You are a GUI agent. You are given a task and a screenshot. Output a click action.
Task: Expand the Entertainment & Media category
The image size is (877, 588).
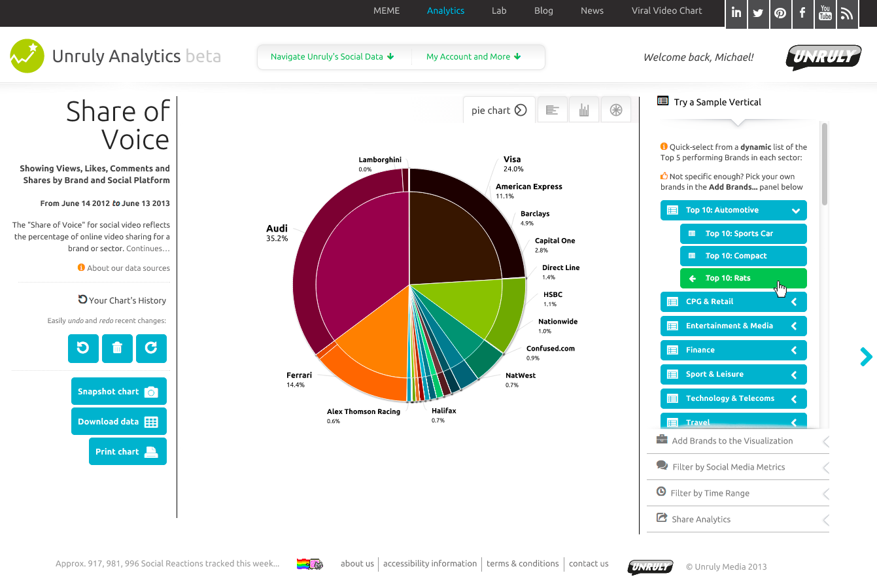(x=734, y=326)
